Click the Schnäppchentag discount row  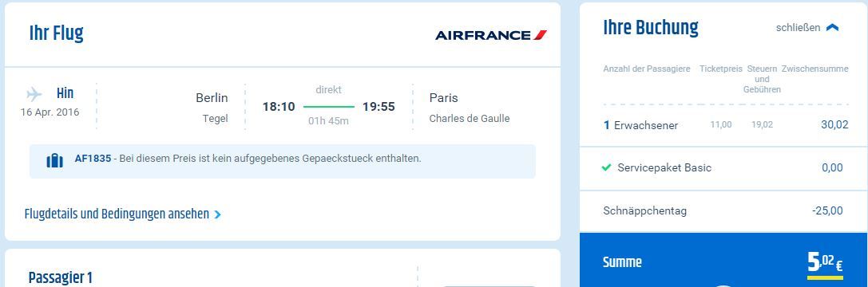pos(723,210)
